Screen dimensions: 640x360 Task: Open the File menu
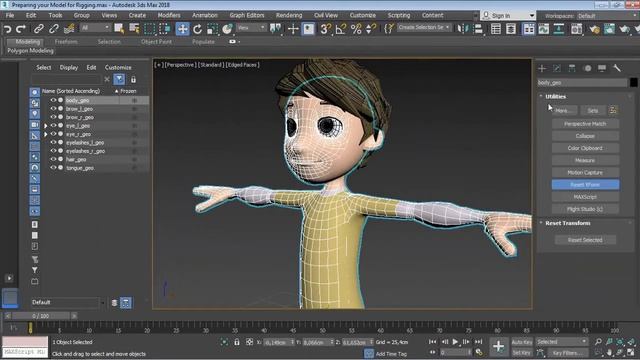tap(10, 15)
